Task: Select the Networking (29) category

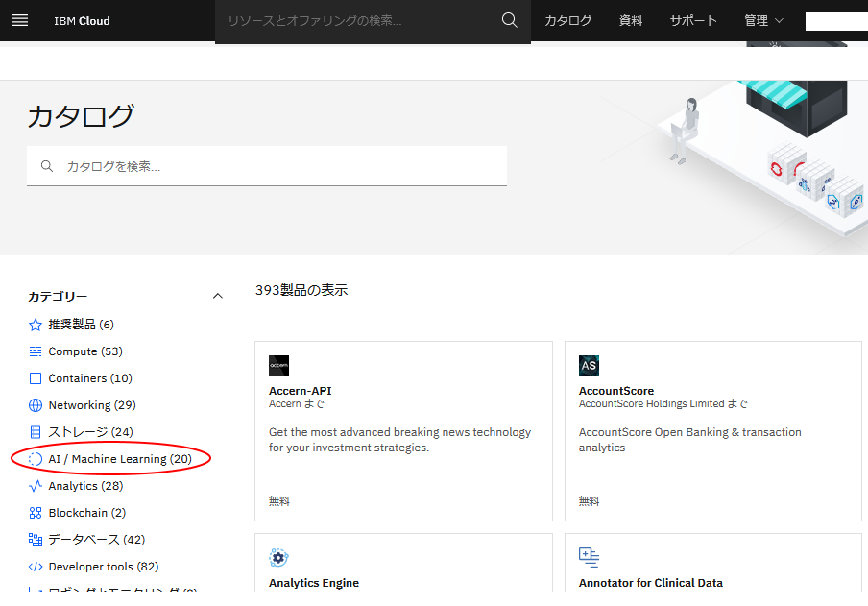Action: coord(92,405)
